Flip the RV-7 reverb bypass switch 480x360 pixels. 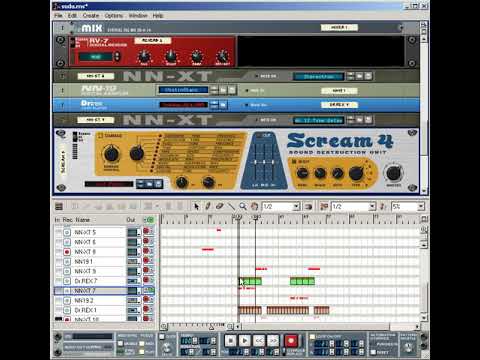(72, 42)
